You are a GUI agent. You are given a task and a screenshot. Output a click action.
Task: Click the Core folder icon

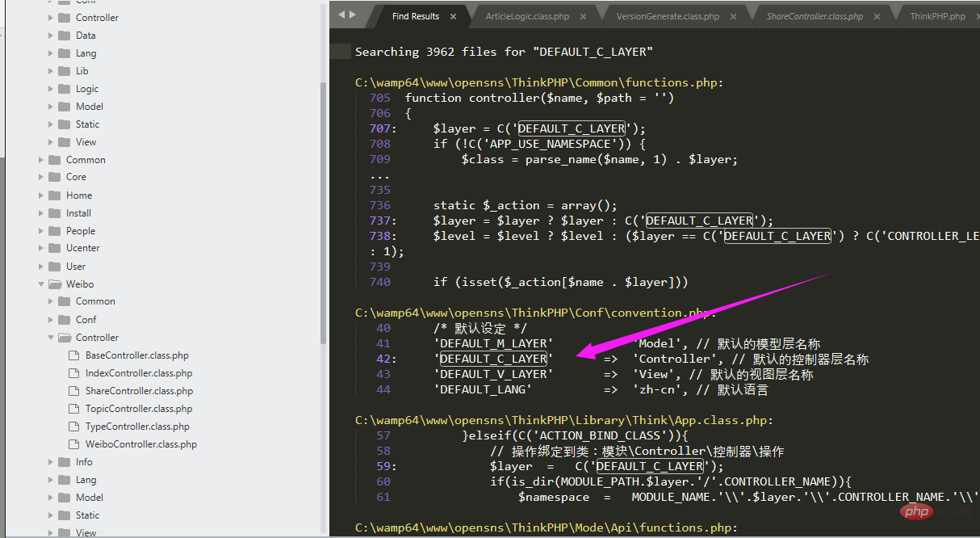click(54, 177)
